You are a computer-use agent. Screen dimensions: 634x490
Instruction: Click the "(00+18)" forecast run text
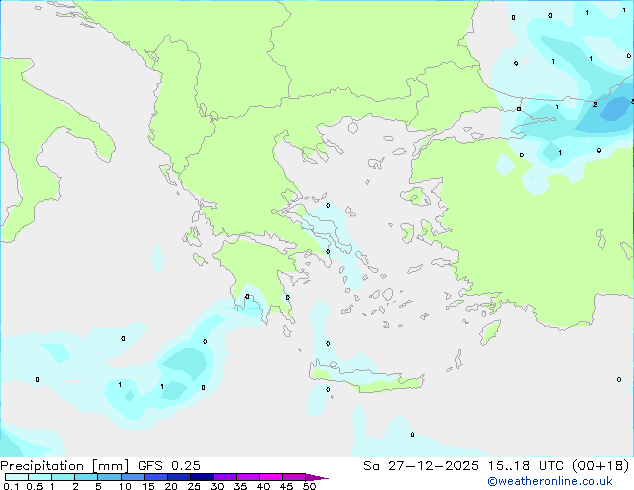pos(600,466)
